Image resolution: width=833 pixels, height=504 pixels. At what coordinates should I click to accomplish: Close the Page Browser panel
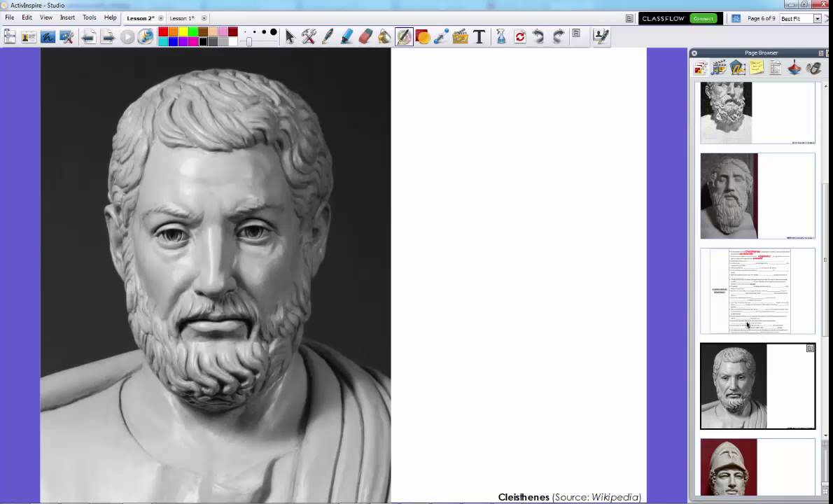coord(694,53)
